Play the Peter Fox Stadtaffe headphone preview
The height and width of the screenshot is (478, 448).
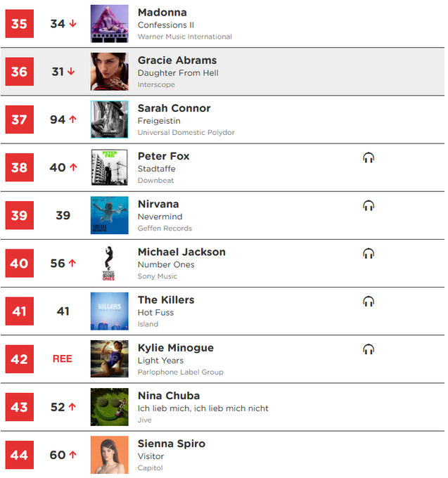click(369, 157)
